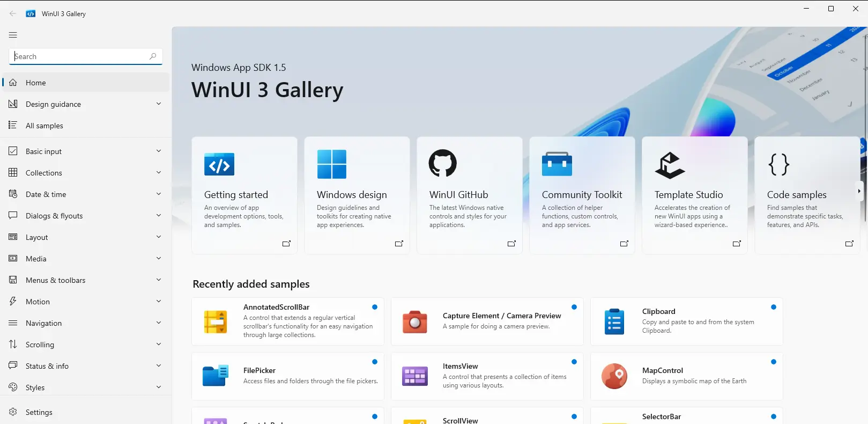This screenshot has width=868, height=424.
Task: Click the Clipboard sample icon
Action: click(614, 321)
